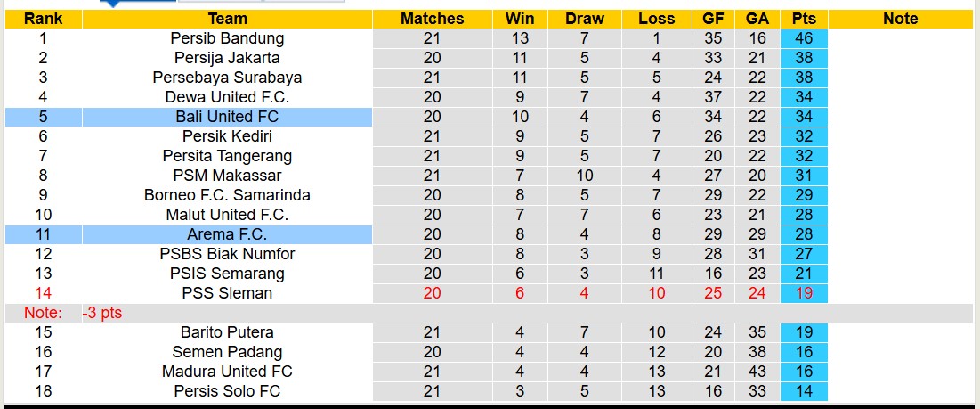Open the Borneo F.C. Samarinda link

(227, 195)
